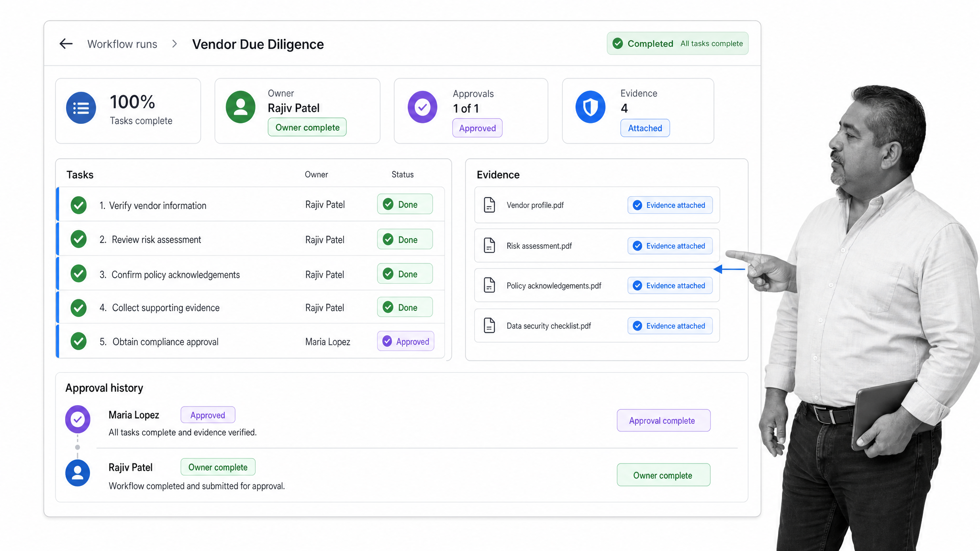The height and width of the screenshot is (551, 980).
Task: Click Maria Lopez name in Approval history
Action: pyautogui.click(x=134, y=415)
